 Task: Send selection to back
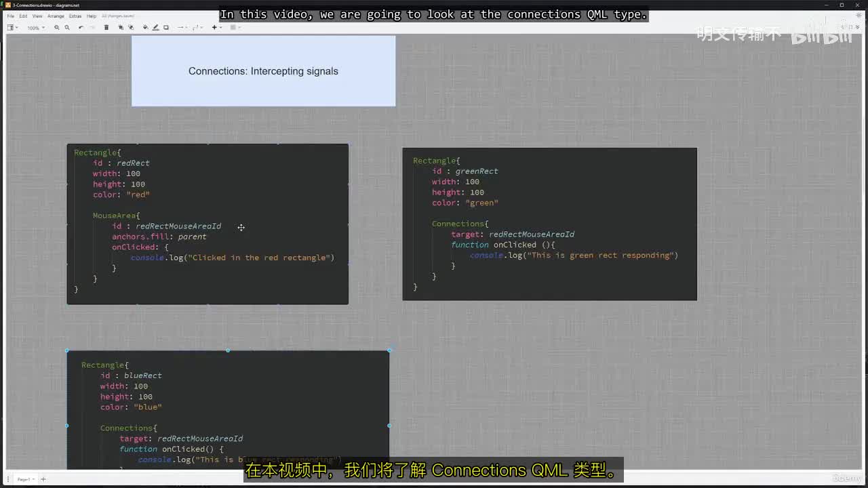click(x=131, y=27)
